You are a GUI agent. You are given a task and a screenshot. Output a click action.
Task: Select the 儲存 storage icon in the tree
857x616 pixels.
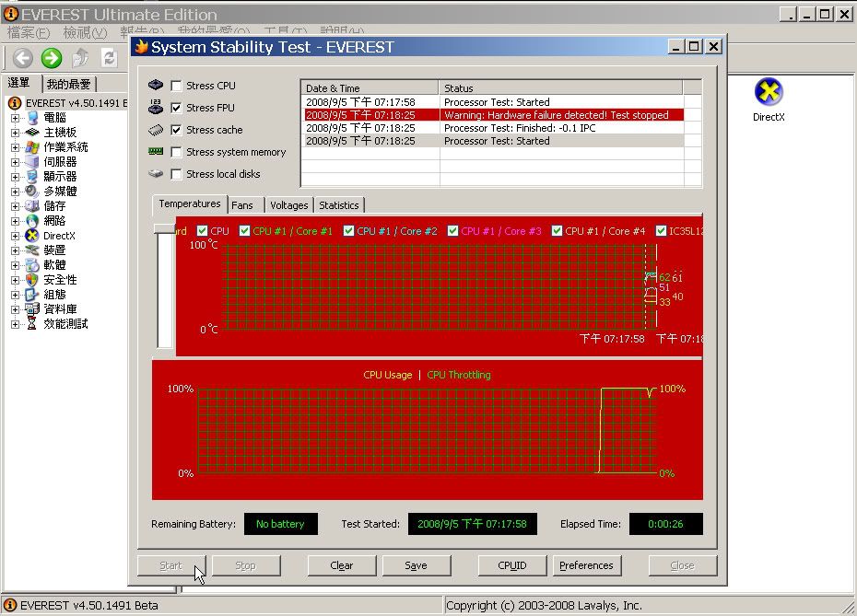point(32,206)
